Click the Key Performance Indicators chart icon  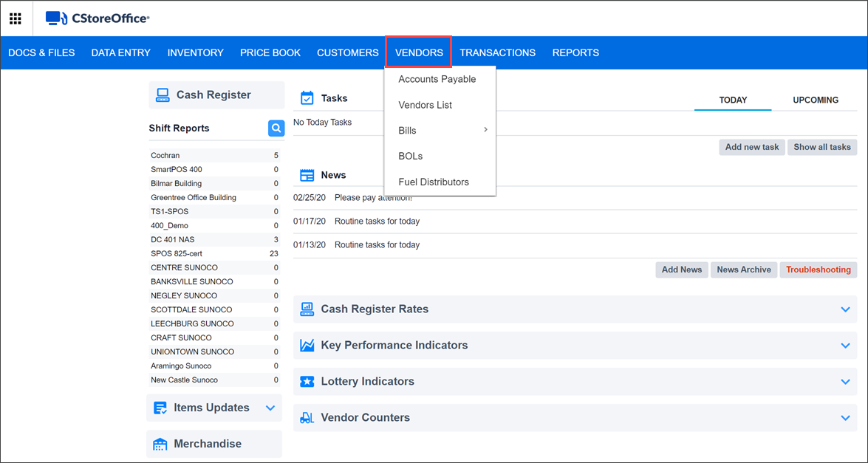click(x=307, y=345)
